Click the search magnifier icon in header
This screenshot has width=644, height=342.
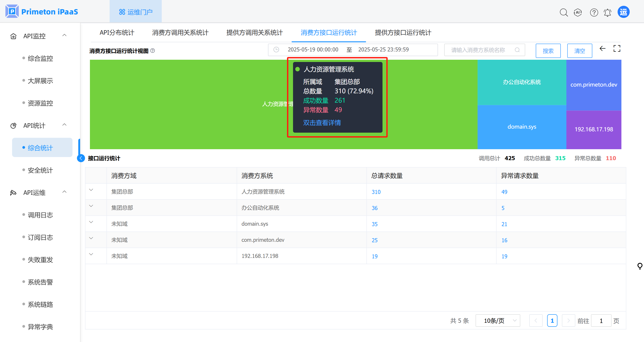(x=563, y=12)
